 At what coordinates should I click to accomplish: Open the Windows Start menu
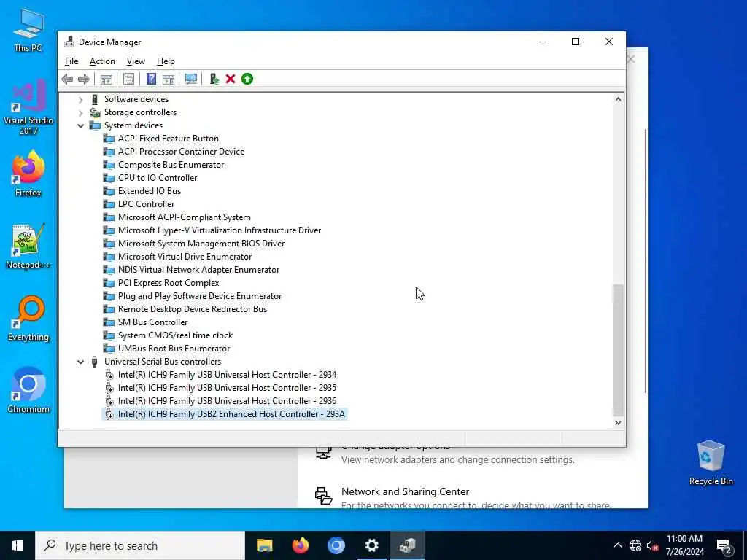coord(18,545)
